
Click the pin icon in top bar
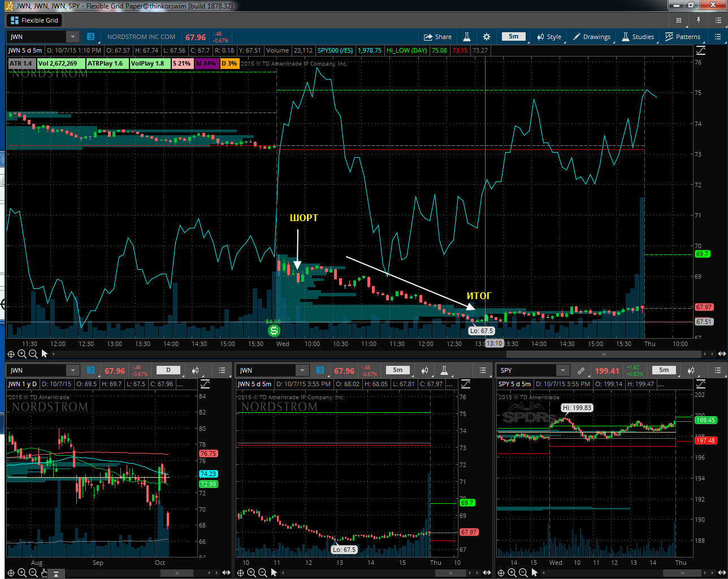(699, 20)
